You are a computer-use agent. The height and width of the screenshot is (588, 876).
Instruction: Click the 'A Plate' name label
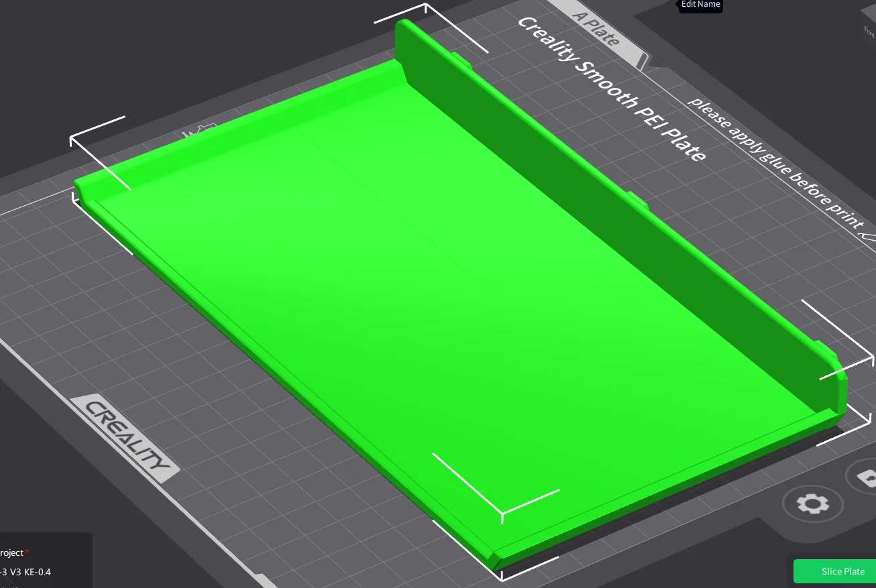click(x=596, y=27)
